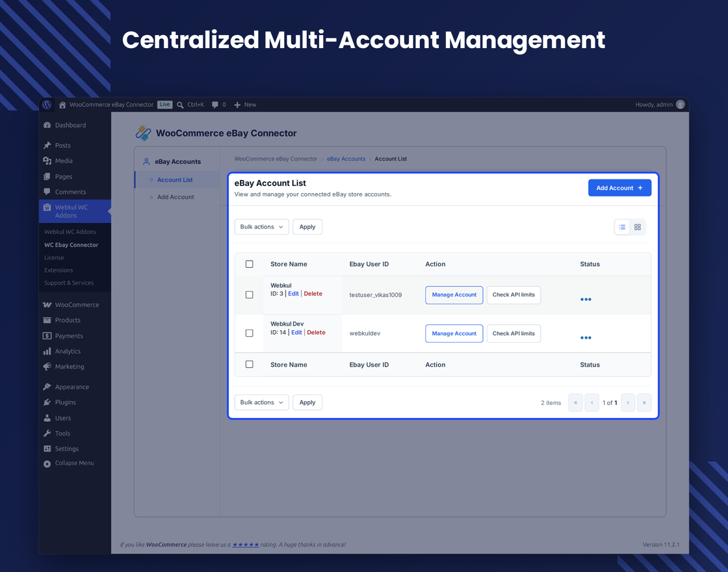Open status dots menu for Webkul row
The width and height of the screenshot is (728, 572).
pos(586,299)
